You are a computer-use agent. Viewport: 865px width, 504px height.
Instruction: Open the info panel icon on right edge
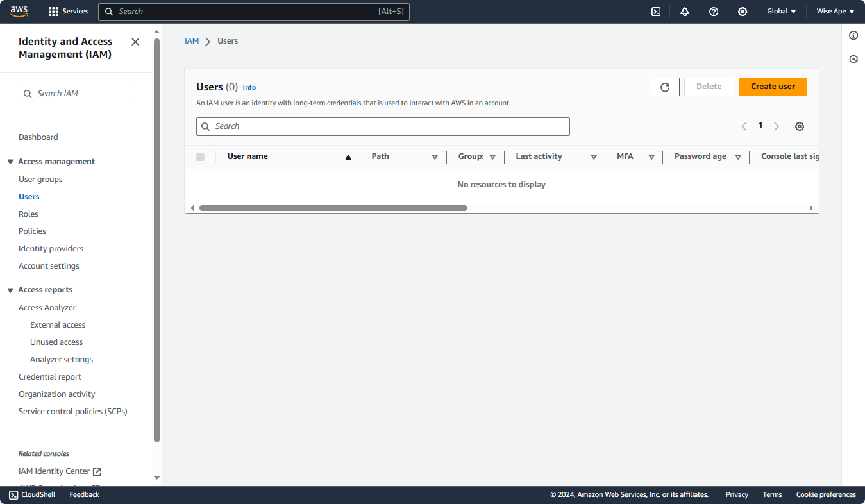click(x=853, y=35)
